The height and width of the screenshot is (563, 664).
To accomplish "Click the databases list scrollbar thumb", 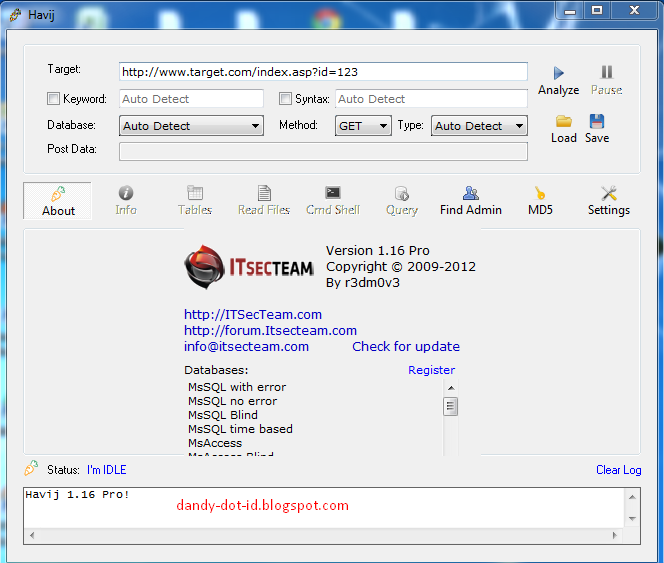I will pyautogui.click(x=451, y=407).
